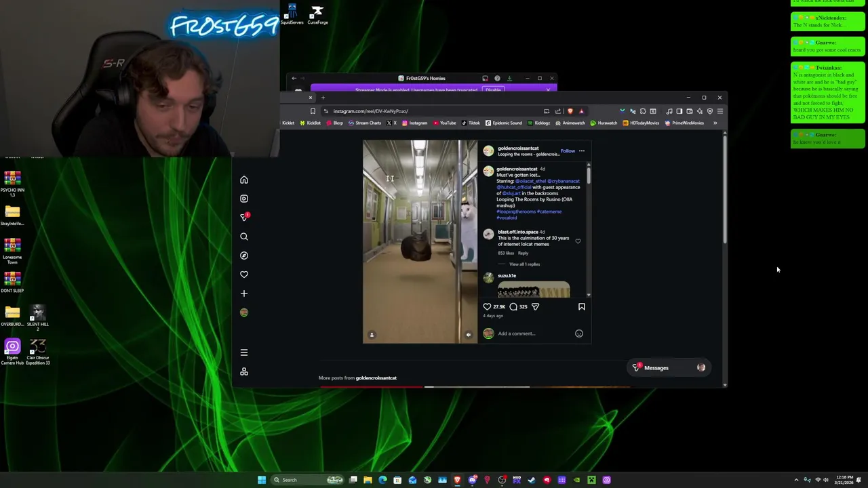Screen dimensions: 868x488
Task: Go to the Instagram Home feed
Action: point(244,180)
